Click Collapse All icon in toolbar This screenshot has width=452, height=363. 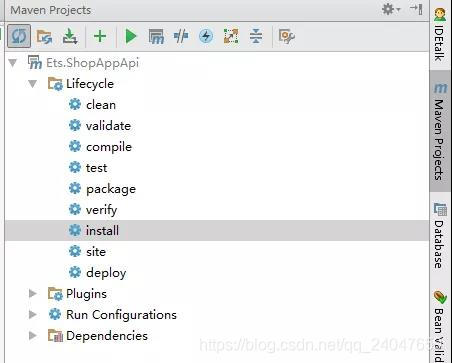256,36
